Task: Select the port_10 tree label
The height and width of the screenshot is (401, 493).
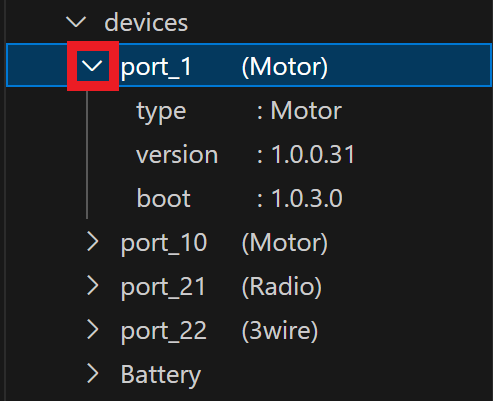Action: coord(164,243)
